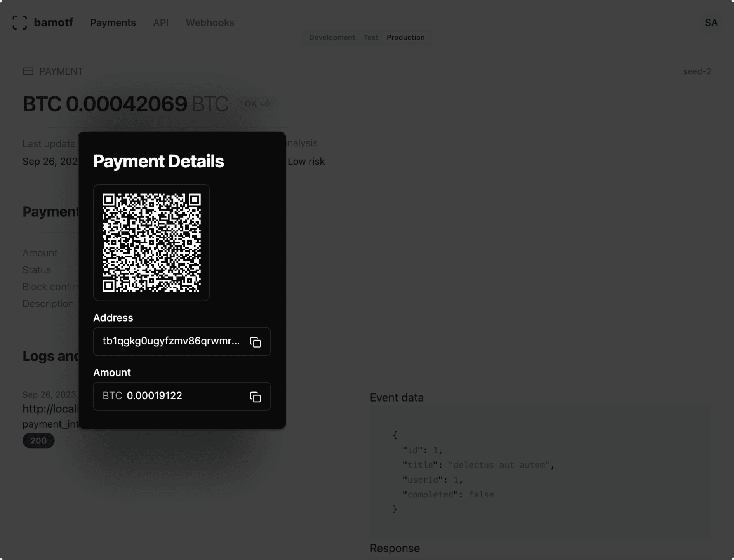
Task: Go to the Webhooks tab
Action: click(x=210, y=23)
